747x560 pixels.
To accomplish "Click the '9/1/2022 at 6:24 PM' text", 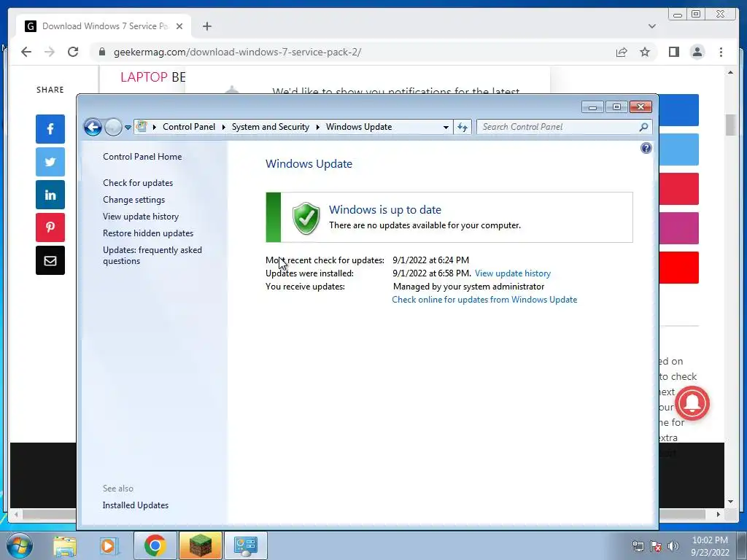I will tap(430, 260).
